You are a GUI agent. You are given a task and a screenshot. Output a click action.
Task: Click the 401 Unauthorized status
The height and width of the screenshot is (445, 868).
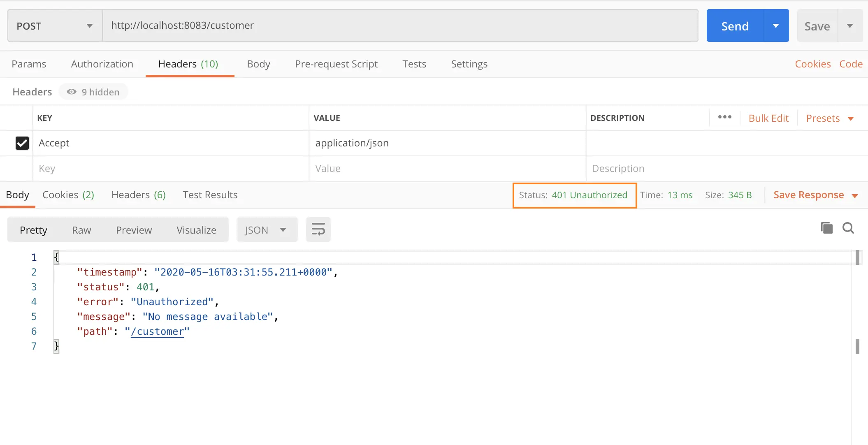pyautogui.click(x=589, y=195)
